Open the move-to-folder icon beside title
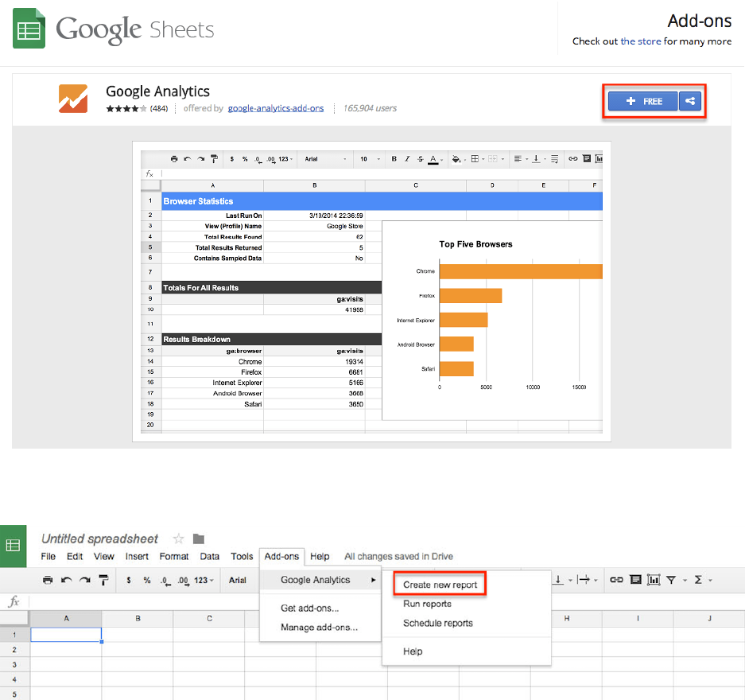 click(x=199, y=539)
